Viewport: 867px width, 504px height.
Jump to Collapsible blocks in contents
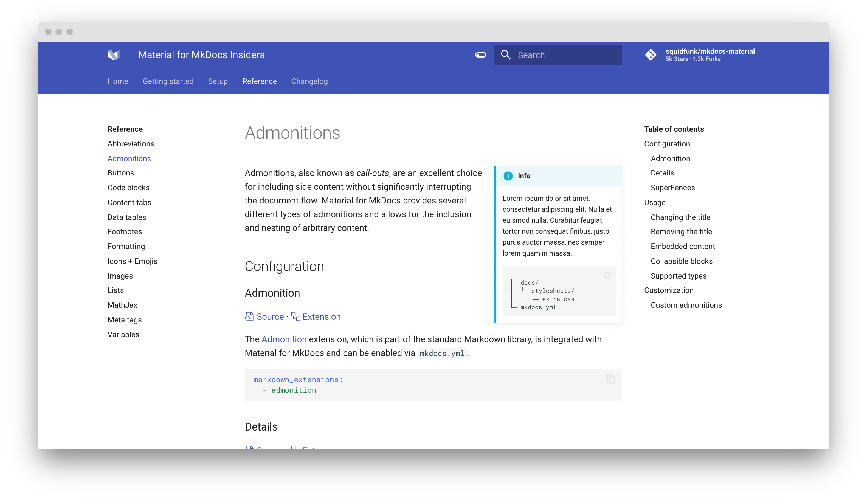[x=681, y=261]
